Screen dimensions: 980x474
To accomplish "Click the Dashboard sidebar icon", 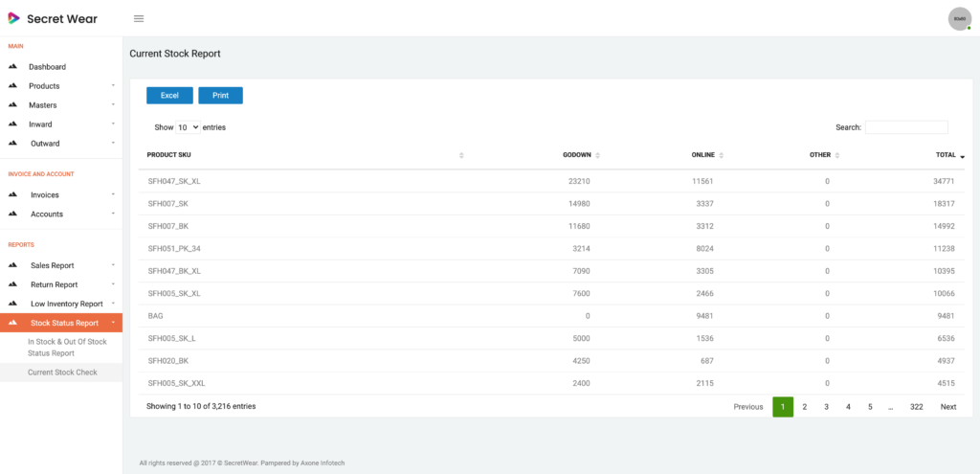I will point(13,67).
